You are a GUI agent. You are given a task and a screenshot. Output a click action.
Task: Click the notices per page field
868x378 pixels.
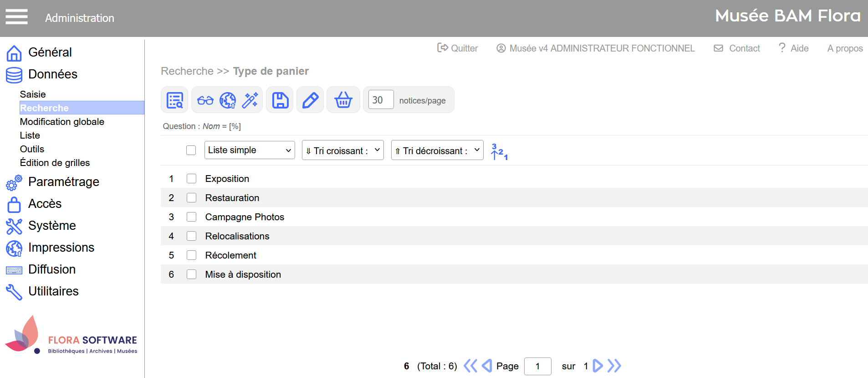381,100
